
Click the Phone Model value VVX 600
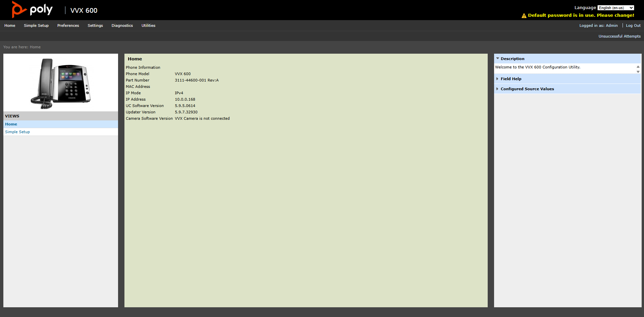(182, 74)
